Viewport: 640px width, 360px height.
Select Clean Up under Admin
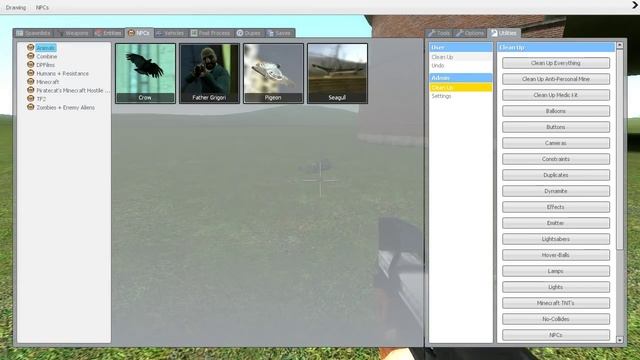pyautogui.click(x=461, y=87)
